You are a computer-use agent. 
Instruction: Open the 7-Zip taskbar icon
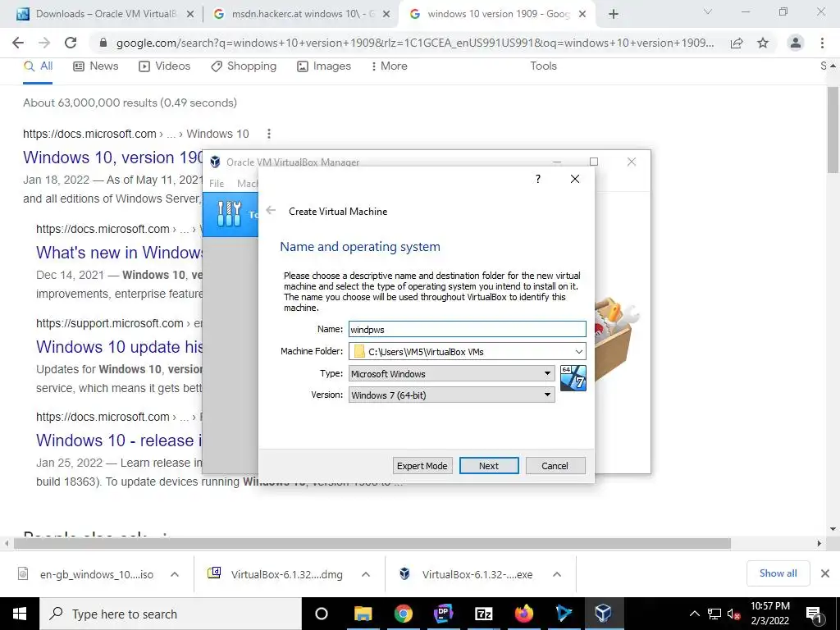point(484,614)
